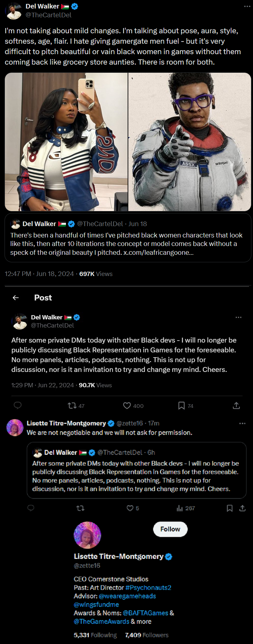
Task: Share the Jun 22 post
Action: point(236,406)
